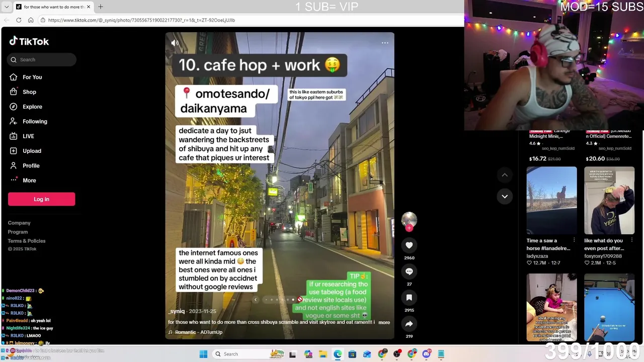
Task: Close the TikTok browser tab
Action: [89, 7]
